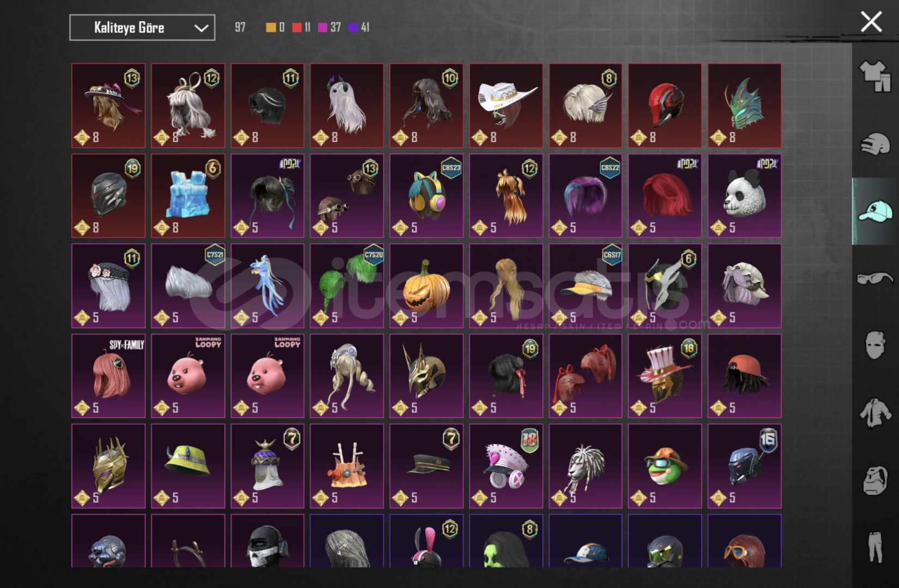Open the backpack category icon

tap(875, 480)
